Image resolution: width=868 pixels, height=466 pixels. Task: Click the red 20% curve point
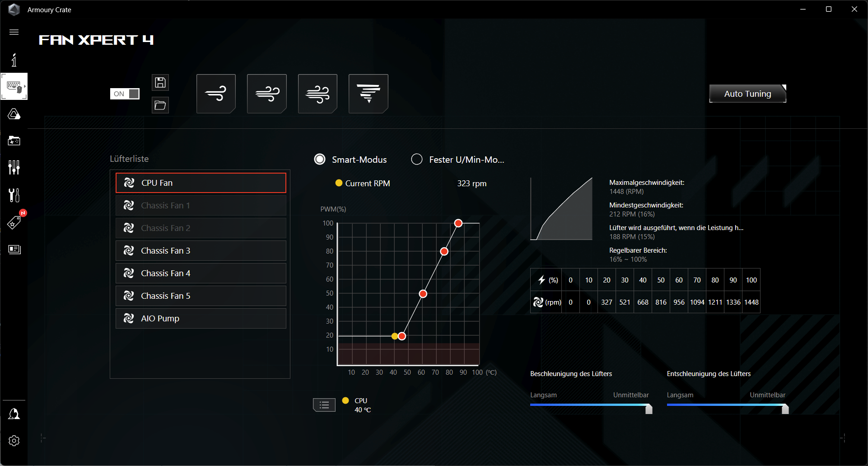402,336
